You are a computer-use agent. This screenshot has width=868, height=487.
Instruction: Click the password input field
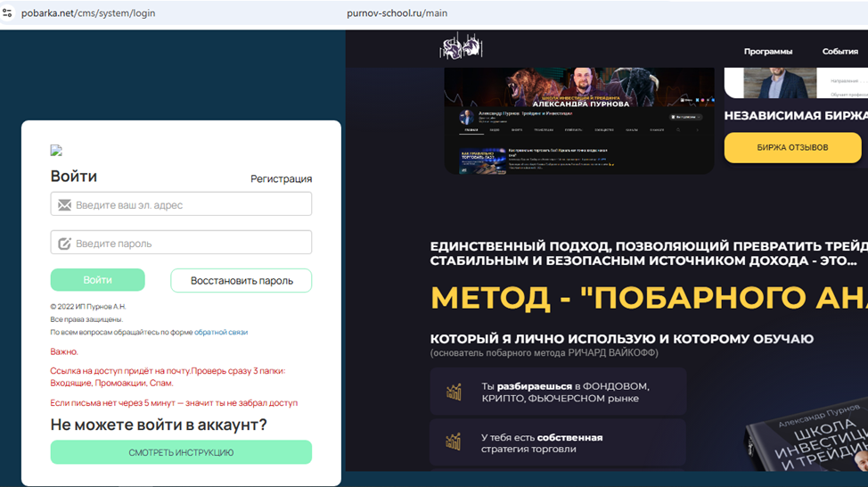[181, 242]
